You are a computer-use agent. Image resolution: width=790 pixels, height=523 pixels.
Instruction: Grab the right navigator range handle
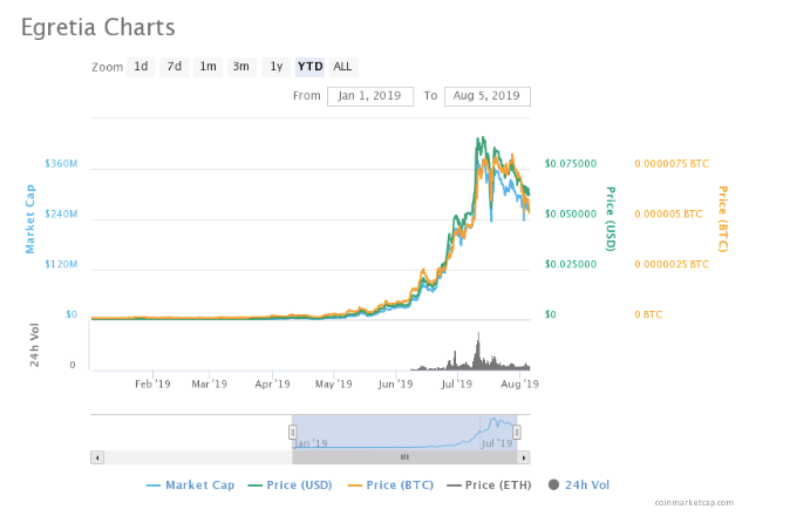tap(517, 432)
